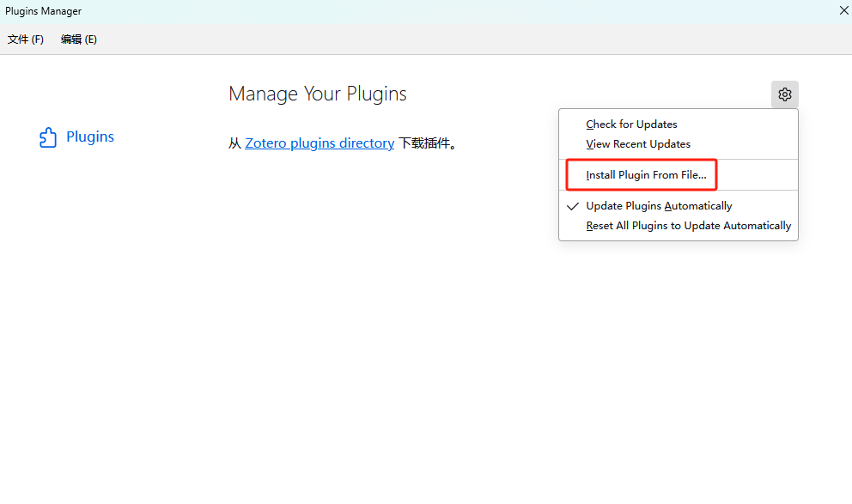
Task: Switch to the Plugins sidebar category label
Action: click(90, 137)
